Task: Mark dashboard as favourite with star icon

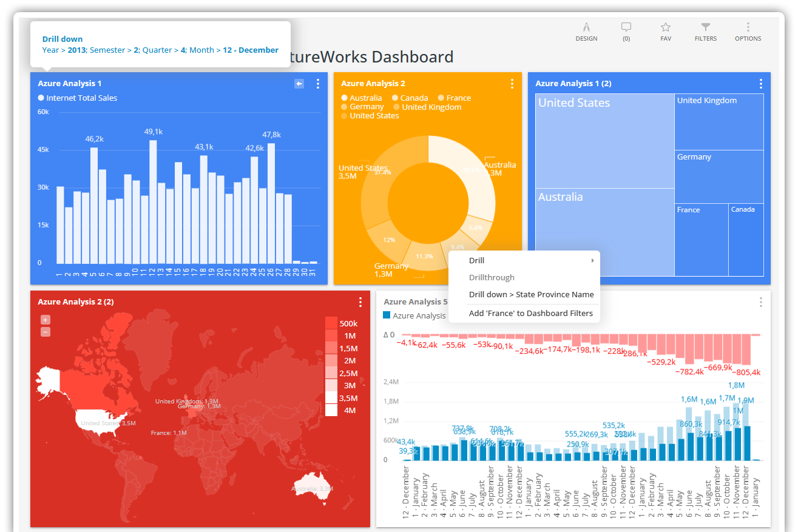Action: (666, 32)
